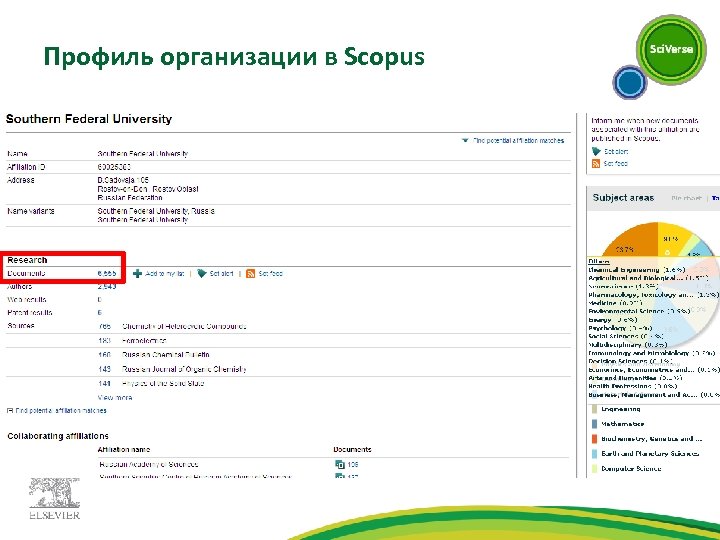The image size is (720, 540).
Task: Open Chemistry of Heterocyclic Compounds source count 765
Action: click(104, 326)
